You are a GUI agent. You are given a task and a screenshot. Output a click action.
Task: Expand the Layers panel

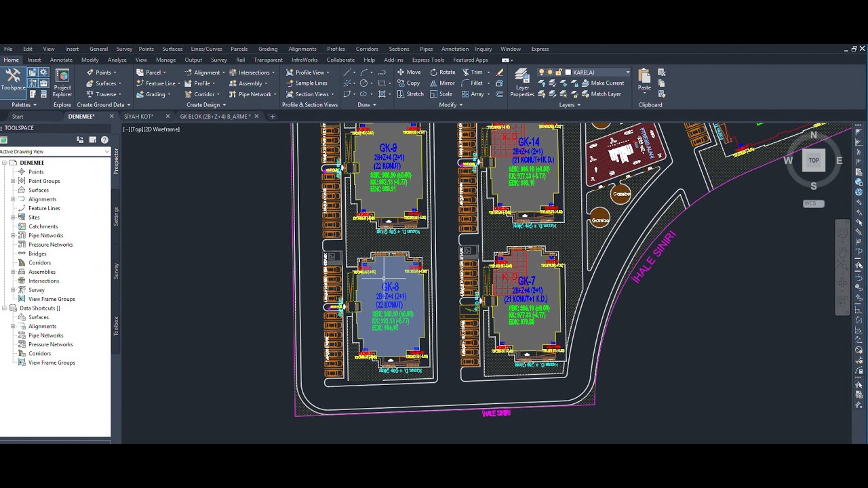[570, 105]
